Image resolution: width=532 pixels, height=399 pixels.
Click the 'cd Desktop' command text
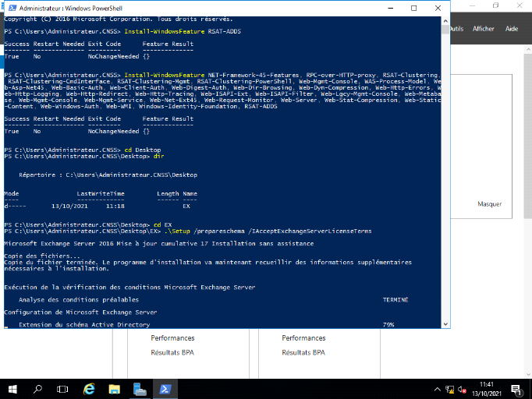click(x=143, y=150)
